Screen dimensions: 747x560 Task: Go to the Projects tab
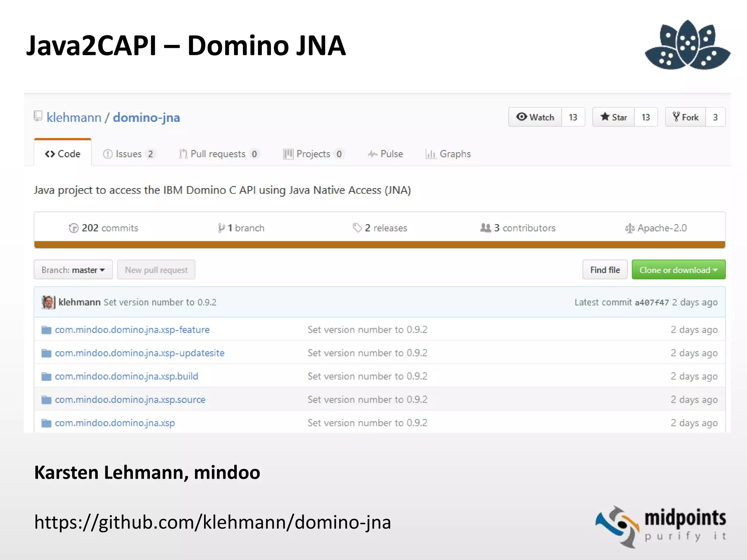[314, 154]
